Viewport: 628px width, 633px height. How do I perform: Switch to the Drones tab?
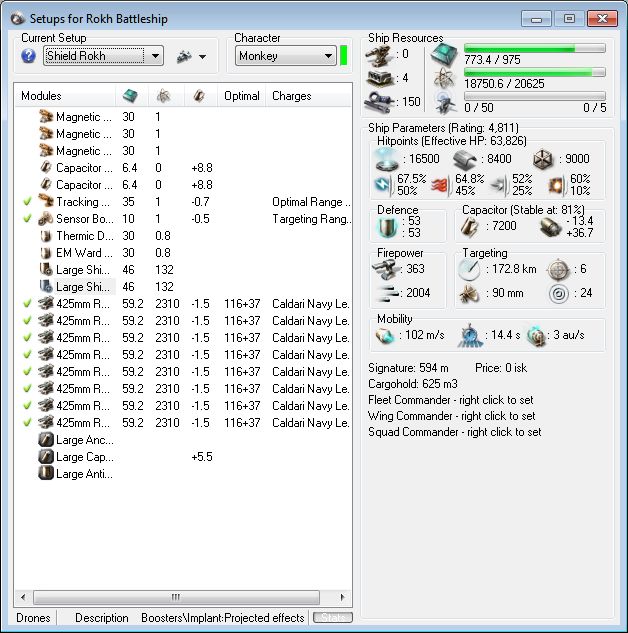(33, 618)
